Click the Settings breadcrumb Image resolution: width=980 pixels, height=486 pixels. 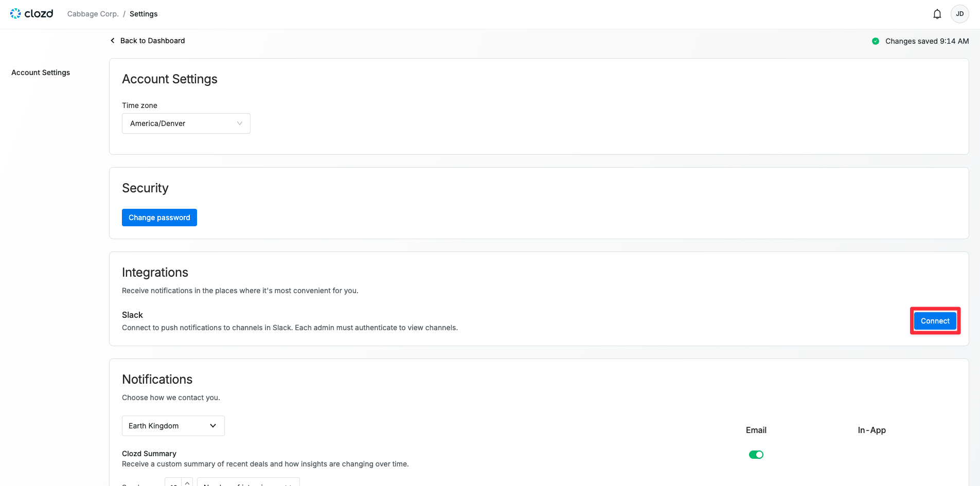pos(144,14)
